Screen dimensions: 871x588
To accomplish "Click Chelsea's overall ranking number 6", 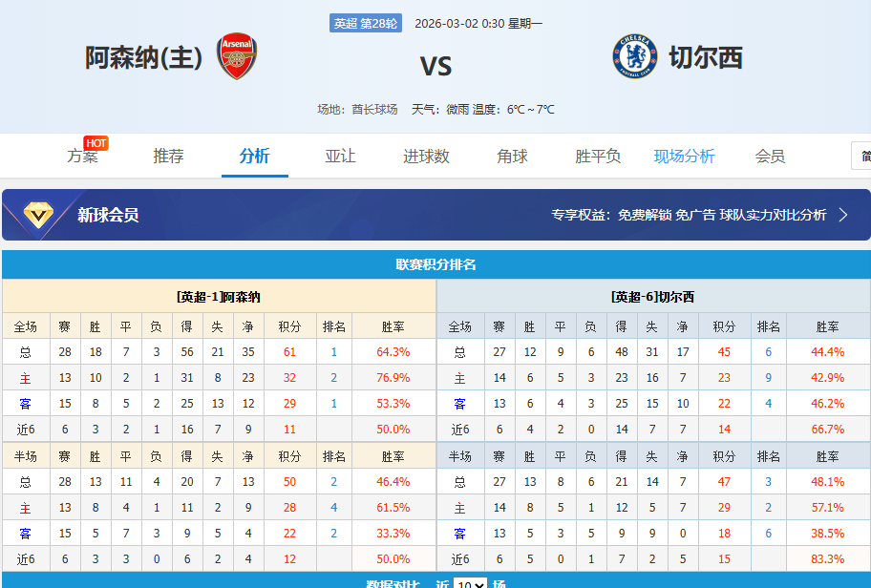I will pos(768,351).
